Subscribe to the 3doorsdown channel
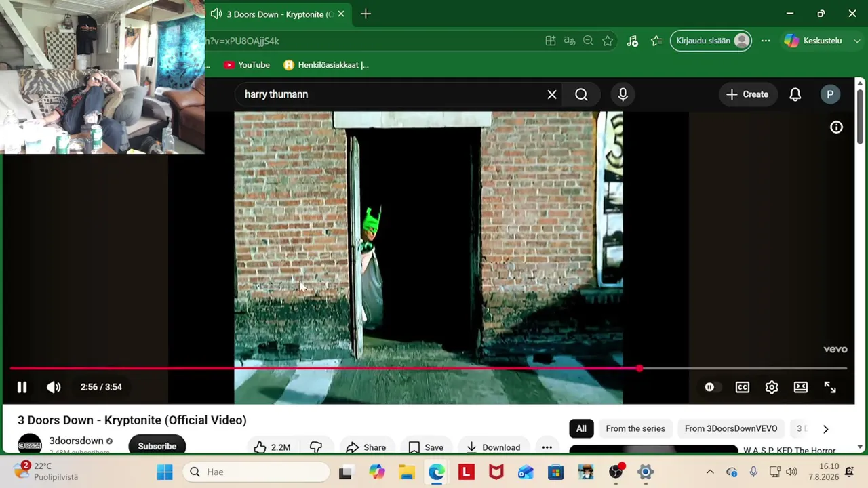Image resolution: width=868 pixels, height=488 pixels. pyautogui.click(x=157, y=446)
